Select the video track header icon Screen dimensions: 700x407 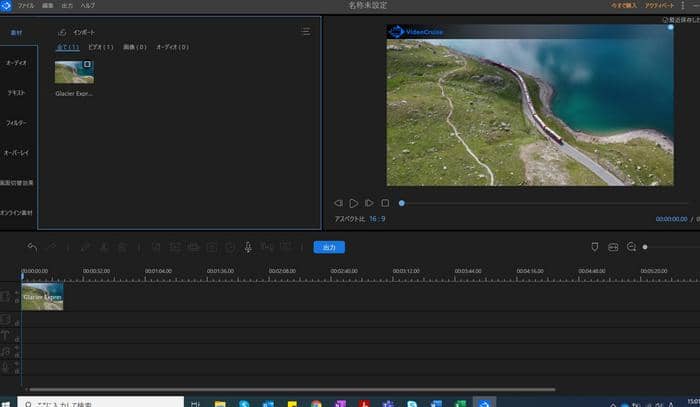[5, 296]
